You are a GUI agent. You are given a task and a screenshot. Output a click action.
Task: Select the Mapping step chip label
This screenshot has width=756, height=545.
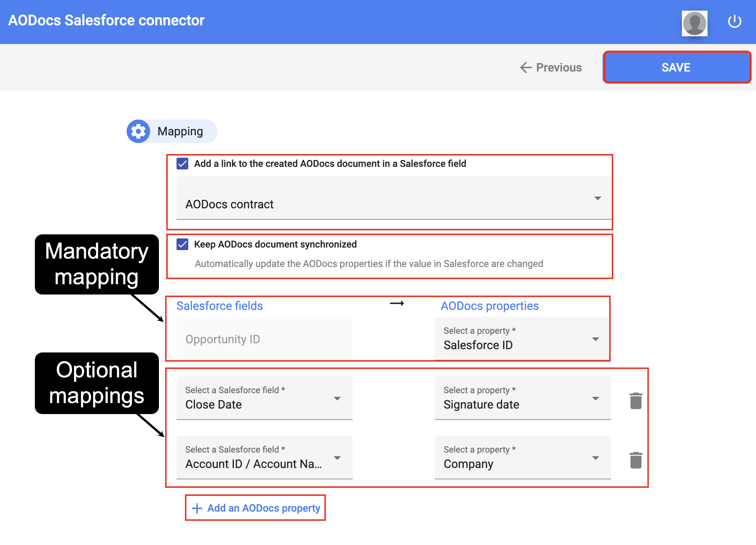(180, 131)
